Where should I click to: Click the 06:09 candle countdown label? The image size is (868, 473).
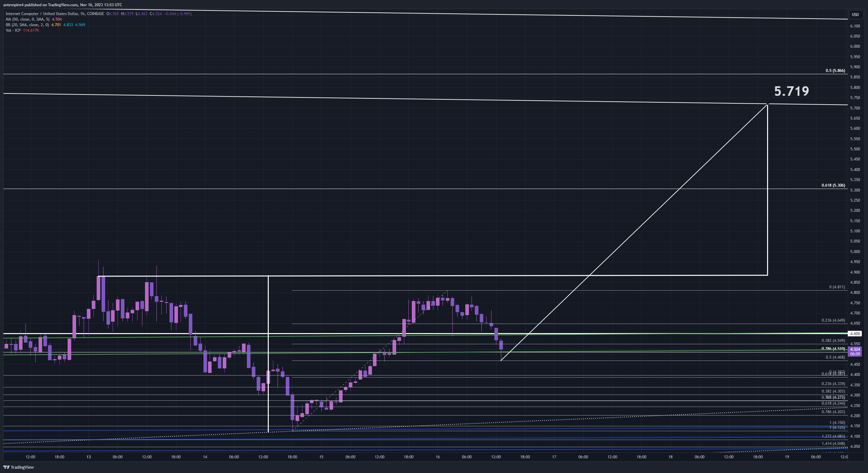[x=855, y=354]
